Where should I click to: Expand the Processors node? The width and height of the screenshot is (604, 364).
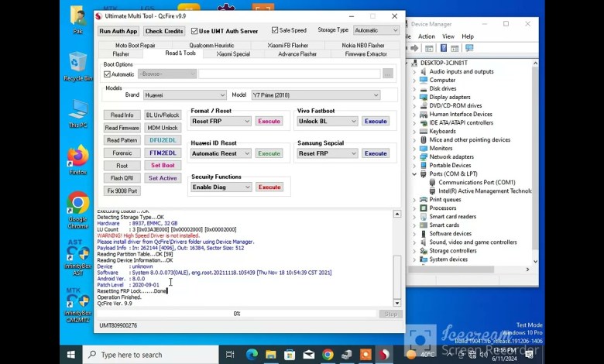click(414, 208)
